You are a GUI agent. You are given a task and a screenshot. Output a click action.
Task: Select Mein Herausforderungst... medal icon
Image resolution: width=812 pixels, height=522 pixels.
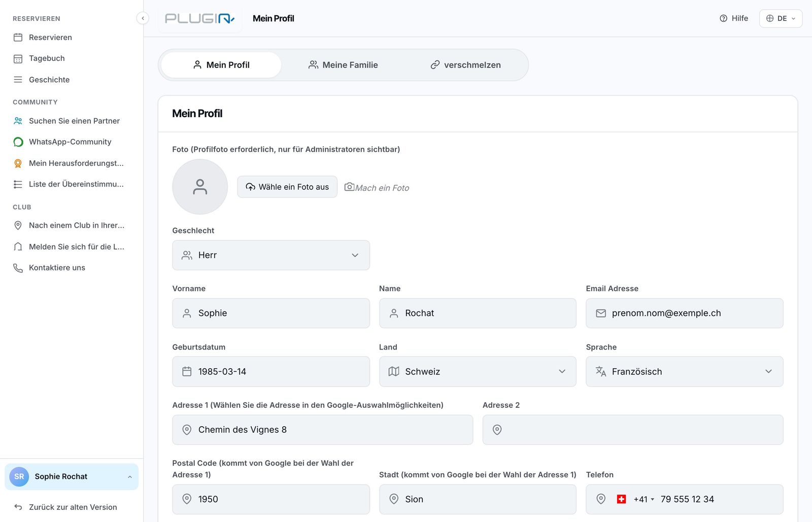(x=18, y=163)
